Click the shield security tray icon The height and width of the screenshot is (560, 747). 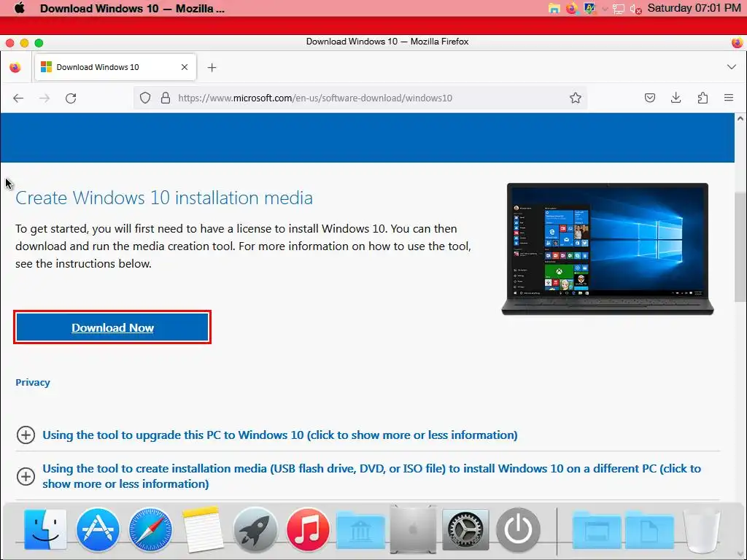click(x=589, y=9)
